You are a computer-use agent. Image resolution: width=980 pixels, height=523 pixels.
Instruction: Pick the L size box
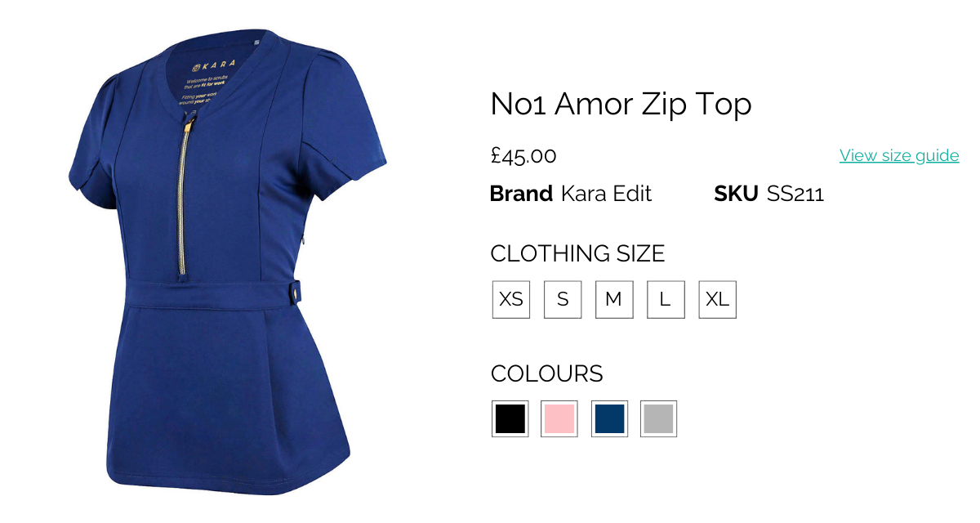click(x=666, y=299)
